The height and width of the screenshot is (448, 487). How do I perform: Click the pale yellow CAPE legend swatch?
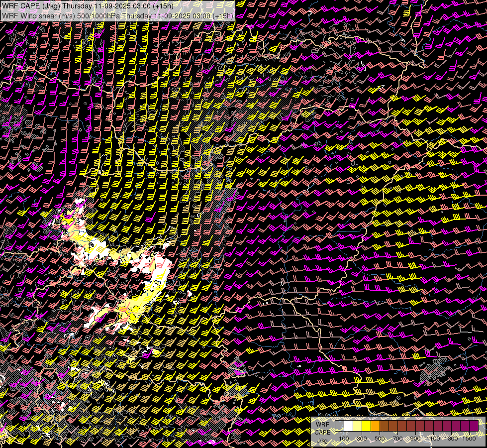[358, 426]
